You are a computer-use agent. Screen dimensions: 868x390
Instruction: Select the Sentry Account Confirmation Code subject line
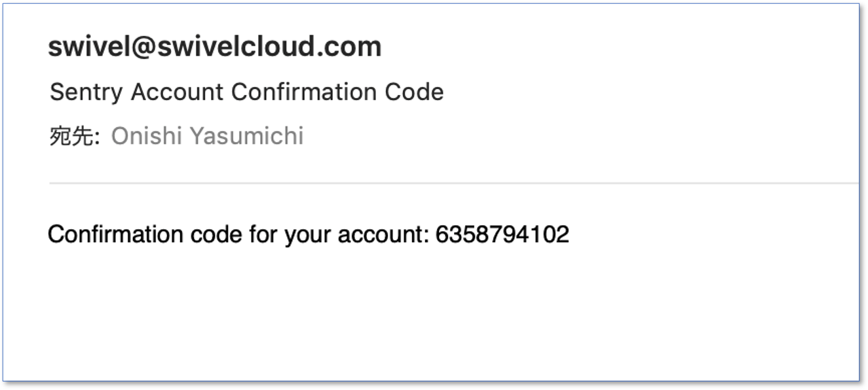click(x=247, y=92)
